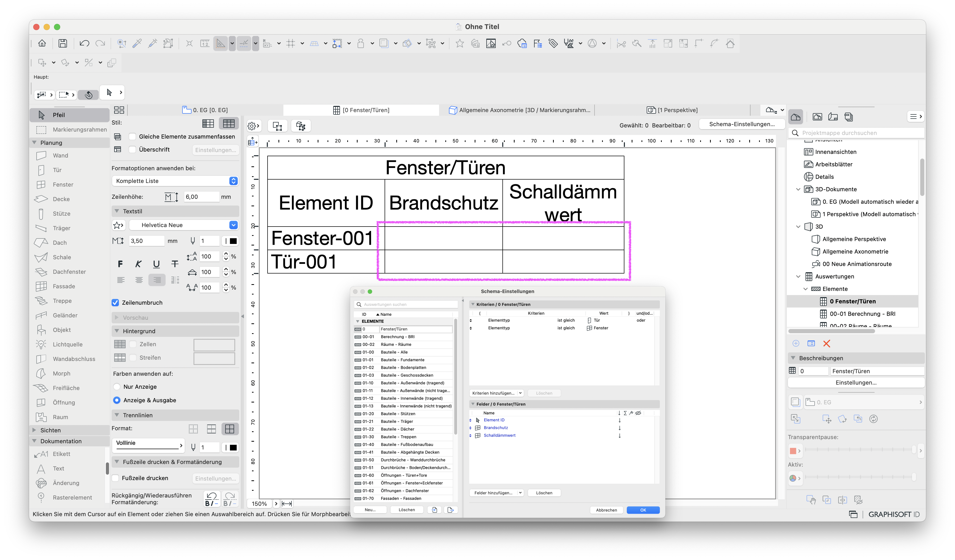Image resolution: width=955 pixels, height=560 pixels.
Task: Collapse the Textstil section
Action: (117, 211)
